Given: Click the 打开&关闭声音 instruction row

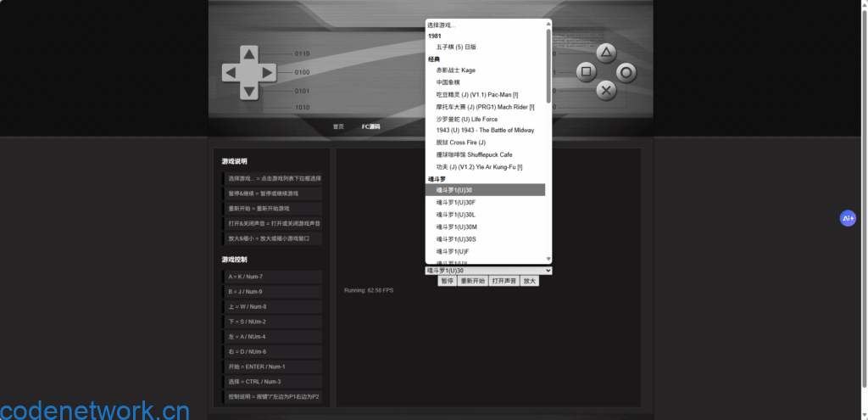Looking at the screenshot, I should click(x=272, y=223).
